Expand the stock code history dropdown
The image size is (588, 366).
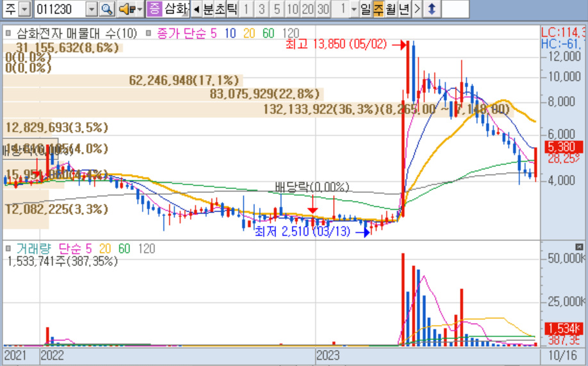tap(92, 10)
